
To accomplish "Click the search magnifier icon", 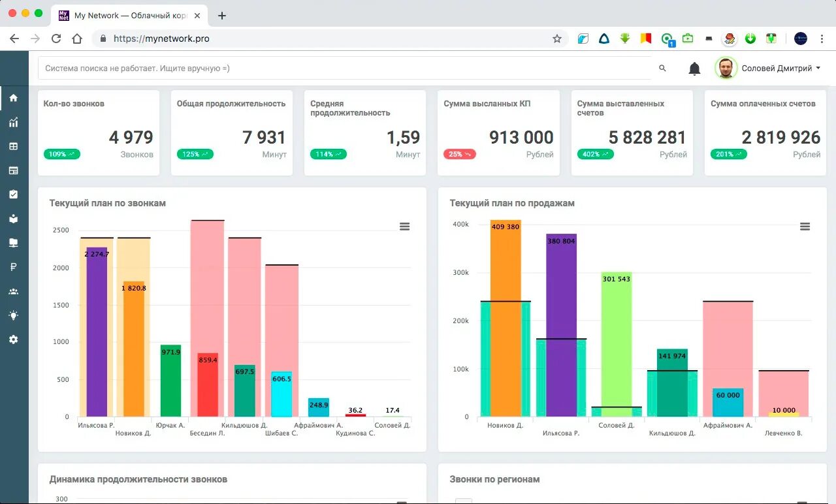I will coord(662,68).
